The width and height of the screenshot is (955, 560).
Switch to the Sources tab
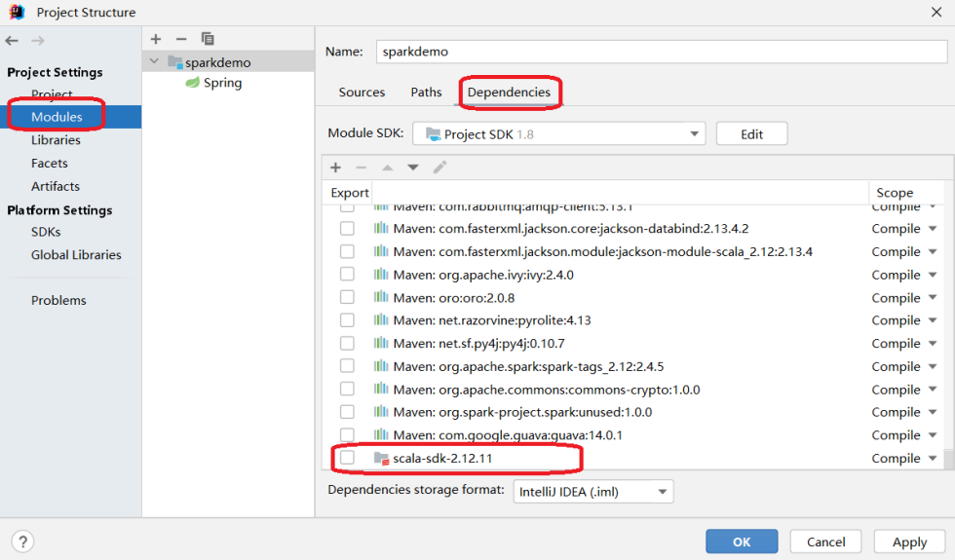(362, 92)
